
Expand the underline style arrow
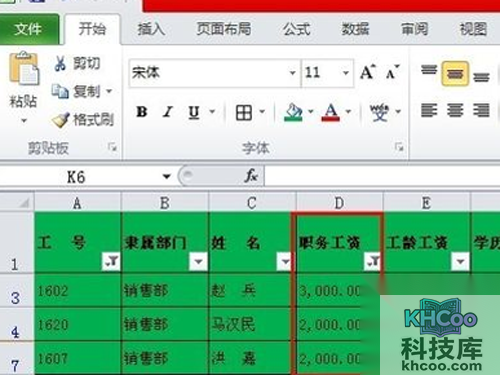pyautogui.click(x=212, y=112)
